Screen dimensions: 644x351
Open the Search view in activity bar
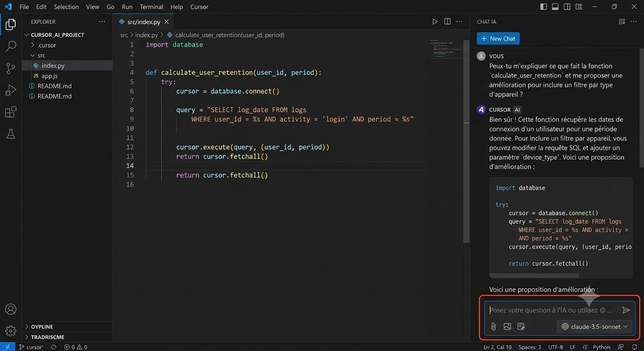click(x=11, y=46)
